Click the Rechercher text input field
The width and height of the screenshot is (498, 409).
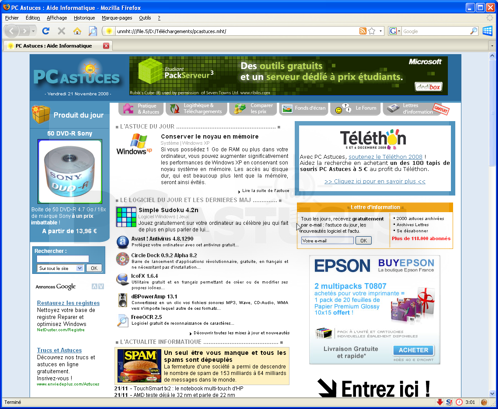coord(63,259)
